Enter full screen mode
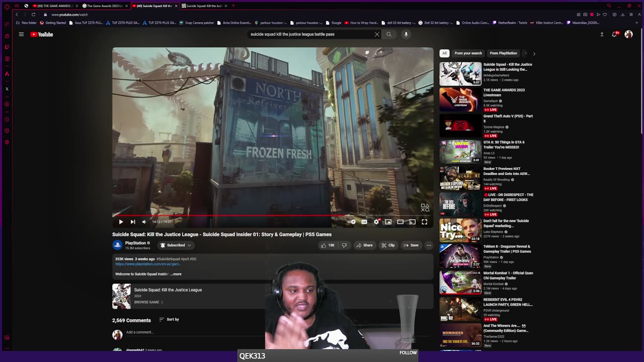Viewport: 644px width, 362px height. [424, 222]
